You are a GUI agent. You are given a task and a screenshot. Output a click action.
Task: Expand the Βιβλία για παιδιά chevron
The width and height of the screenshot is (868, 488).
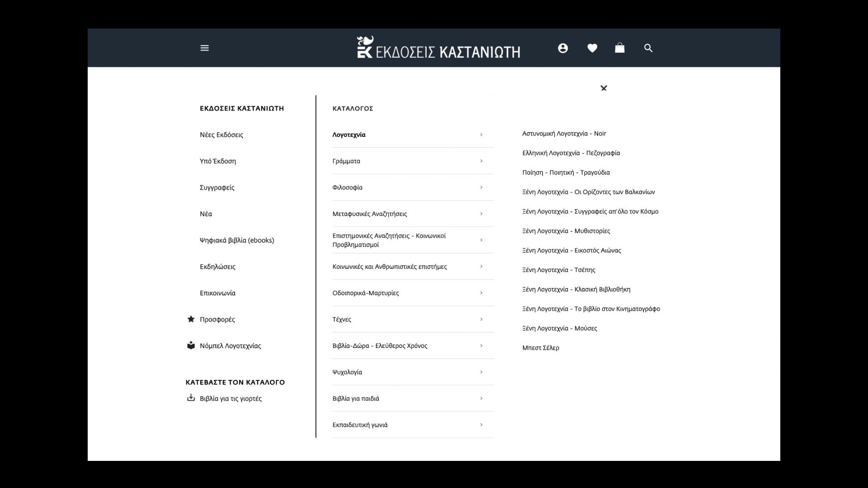[481, 398]
